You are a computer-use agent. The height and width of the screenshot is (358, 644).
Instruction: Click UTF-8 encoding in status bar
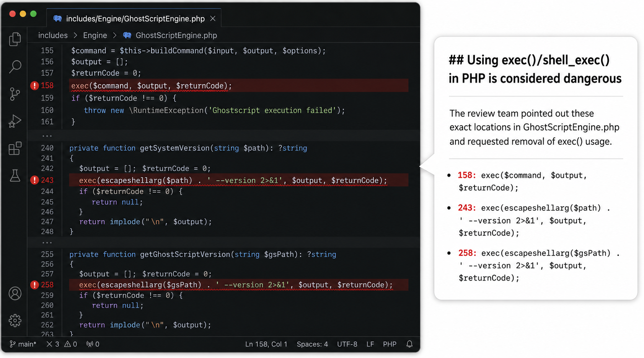click(x=347, y=344)
